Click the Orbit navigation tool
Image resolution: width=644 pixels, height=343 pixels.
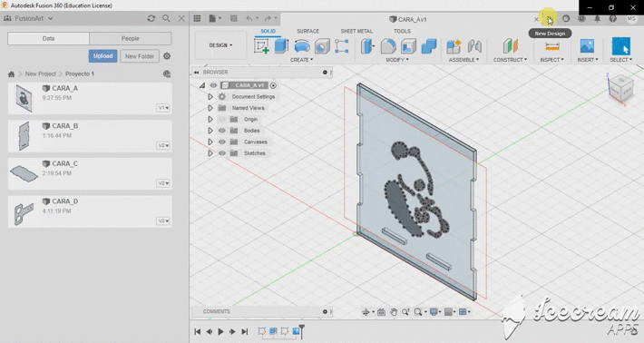pos(366,312)
